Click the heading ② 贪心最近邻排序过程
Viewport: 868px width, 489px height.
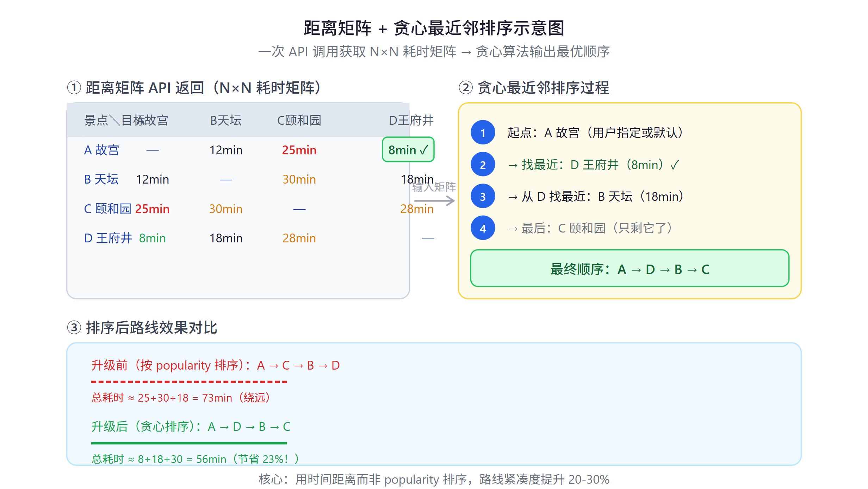tap(534, 88)
